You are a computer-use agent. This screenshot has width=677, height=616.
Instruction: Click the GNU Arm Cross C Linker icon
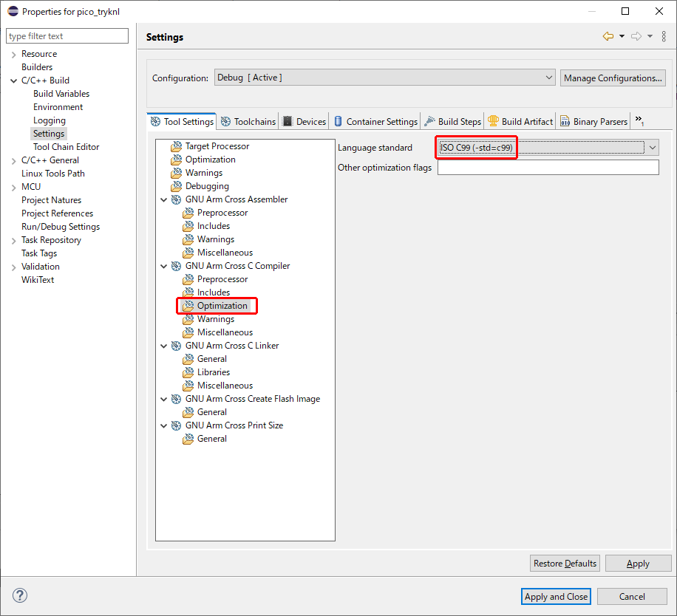[176, 346]
